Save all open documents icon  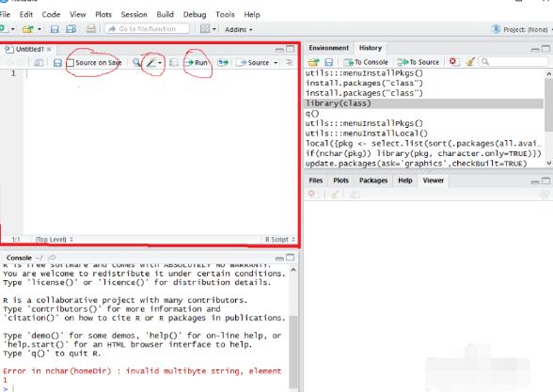pyautogui.click(x=71, y=29)
